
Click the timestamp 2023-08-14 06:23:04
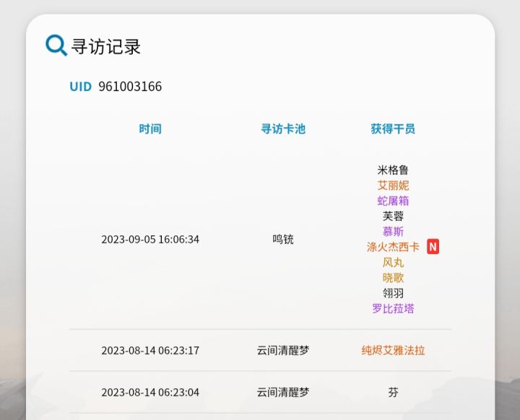150,393
